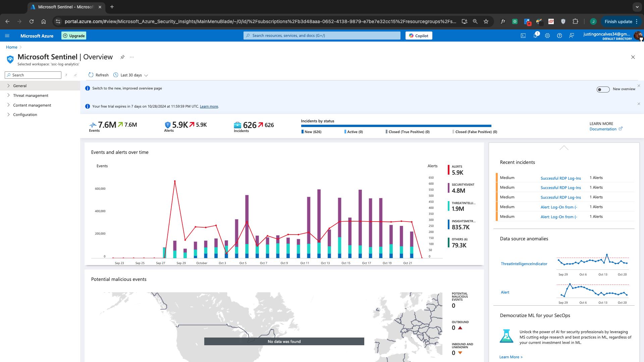
Task: Click Learn More under Democratize ML
Action: coord(511,357)
